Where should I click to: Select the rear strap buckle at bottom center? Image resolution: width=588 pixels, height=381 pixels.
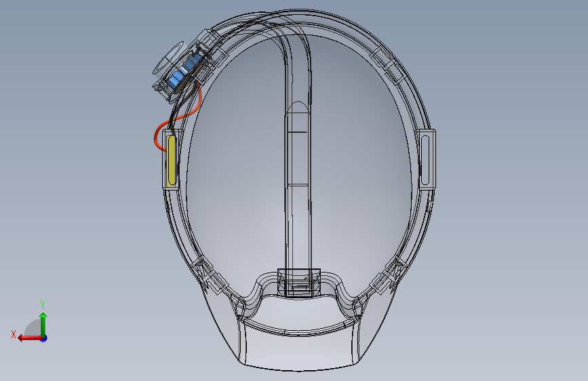click(299, 283)
